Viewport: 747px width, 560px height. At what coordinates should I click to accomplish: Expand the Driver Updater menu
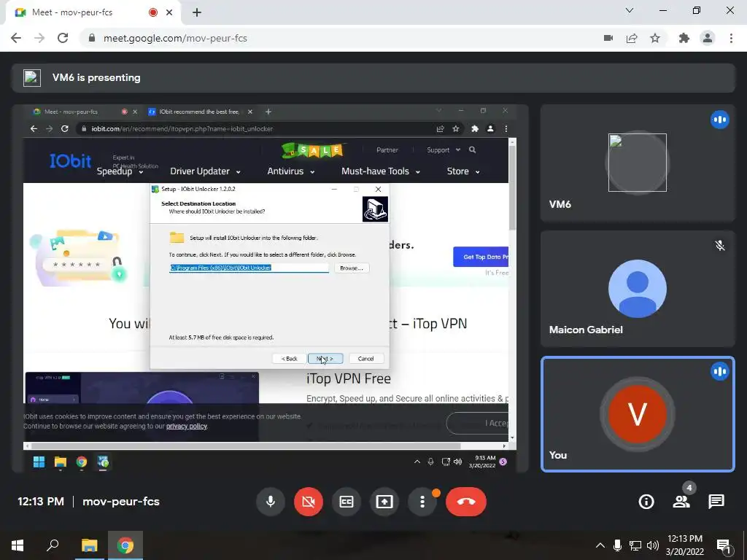click(205, 171)
